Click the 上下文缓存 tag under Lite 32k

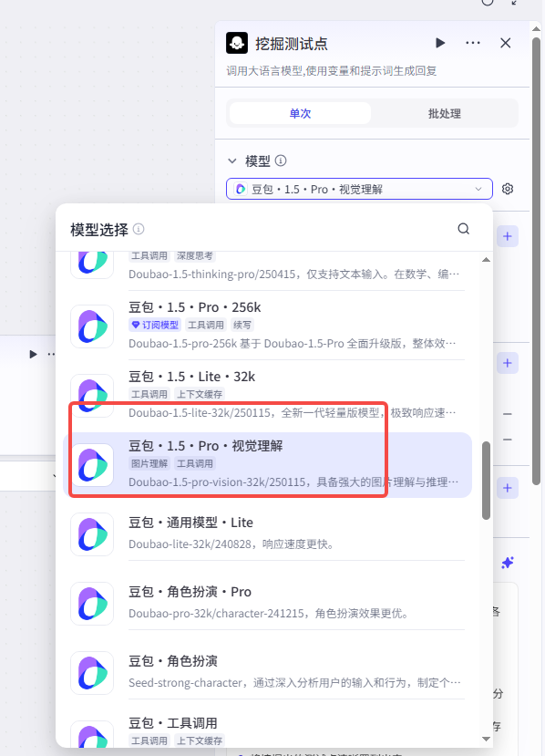[x=200, y=394]
